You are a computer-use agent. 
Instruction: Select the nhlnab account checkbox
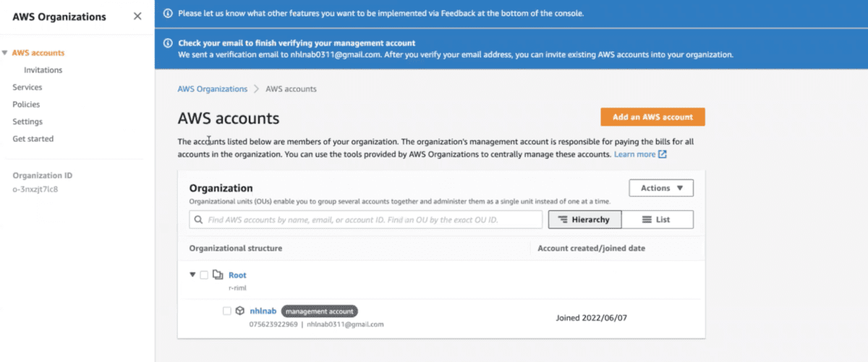coord(227,311)
